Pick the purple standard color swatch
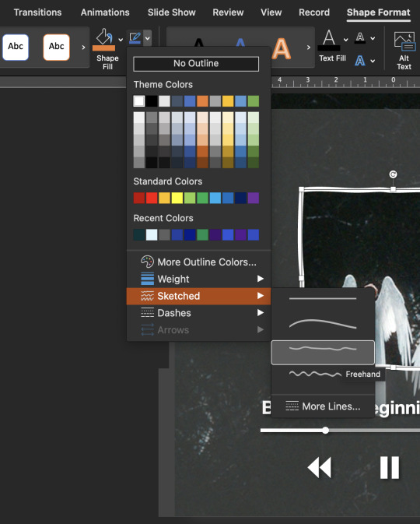The height and width of the screenshot is (524, 420). [253, 198]
